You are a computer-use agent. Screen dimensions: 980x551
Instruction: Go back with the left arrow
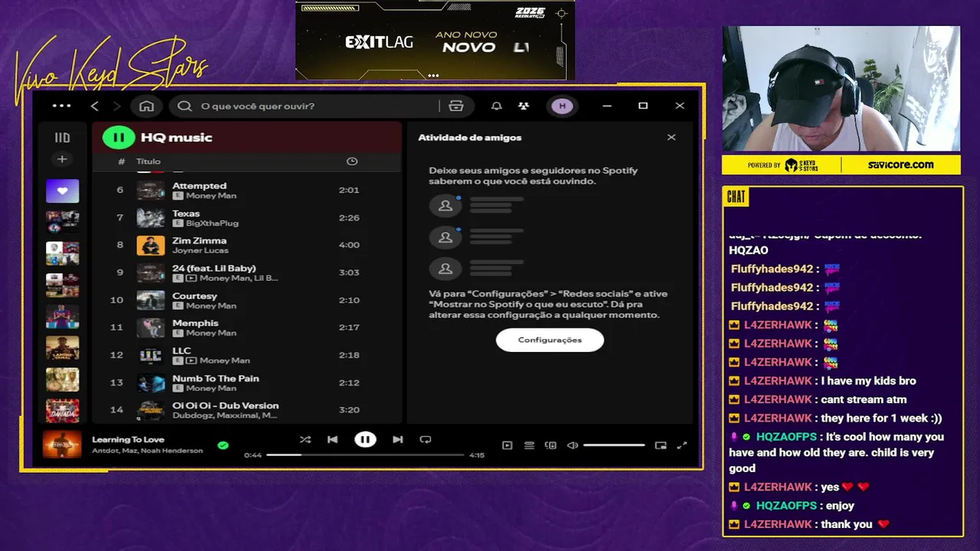pos(95,106)
